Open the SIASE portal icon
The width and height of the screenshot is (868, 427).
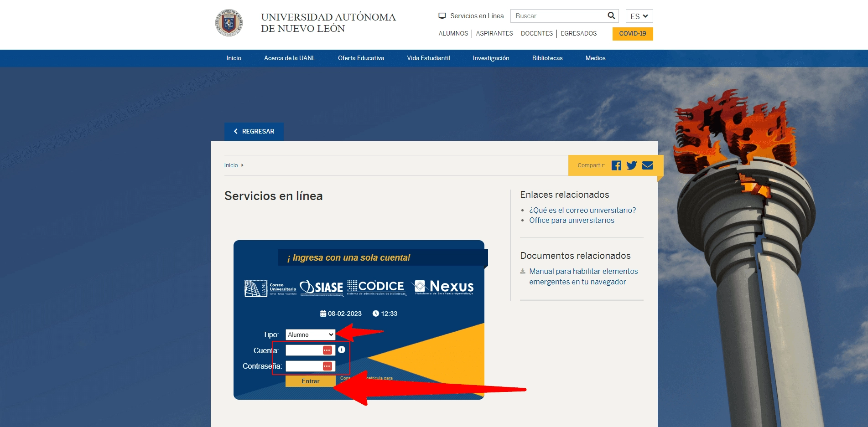pos(321,287)
